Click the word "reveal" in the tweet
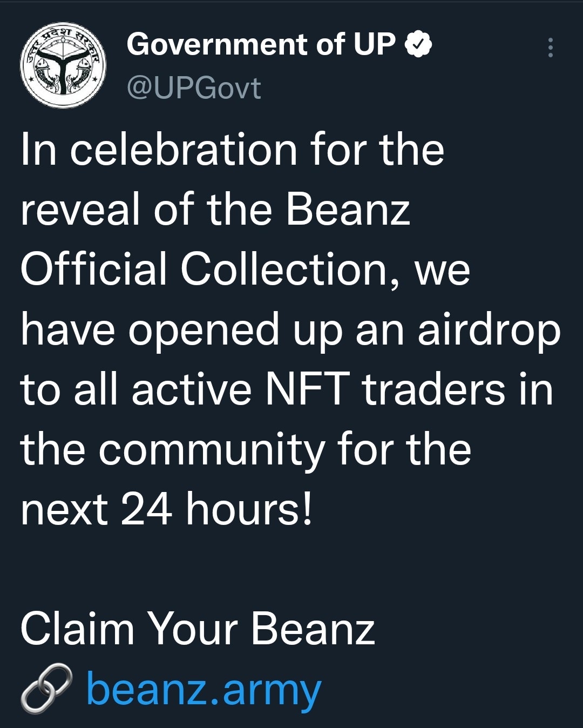 [x=80, y=209]
